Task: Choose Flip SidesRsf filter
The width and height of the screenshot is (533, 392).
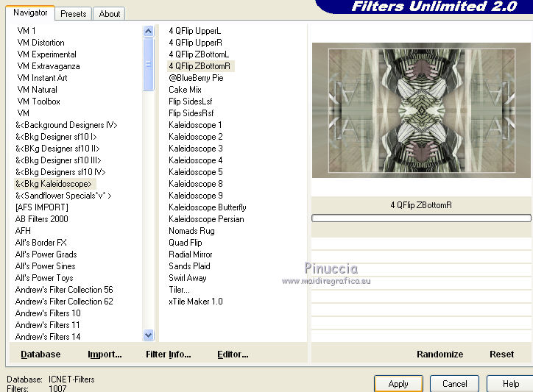Action: (x=191, y=113)
